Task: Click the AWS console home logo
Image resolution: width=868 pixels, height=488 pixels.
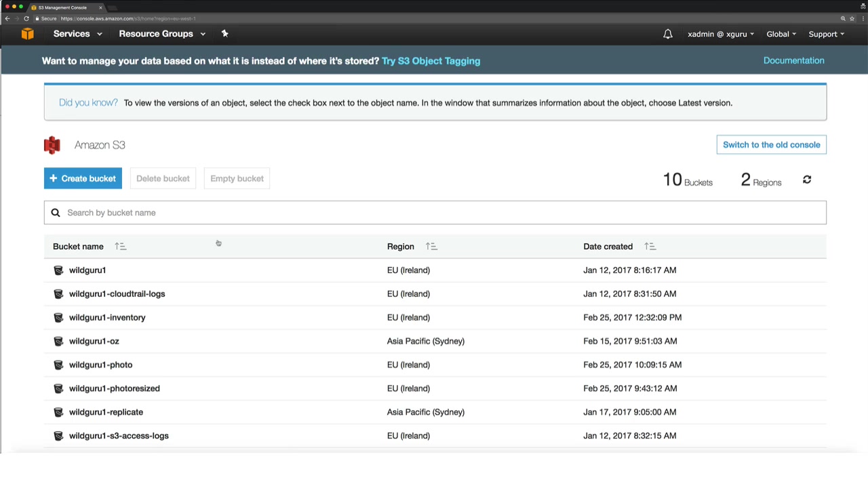Action: (27, 34)
